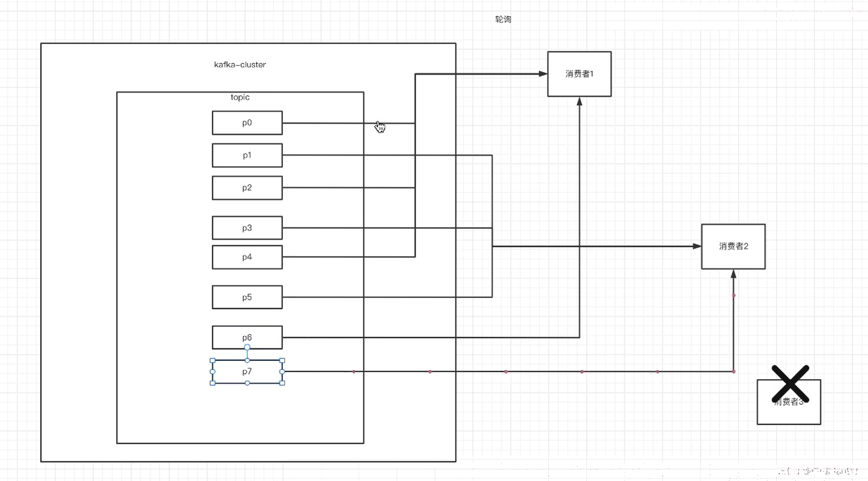Select the p3 partition box

247,228
